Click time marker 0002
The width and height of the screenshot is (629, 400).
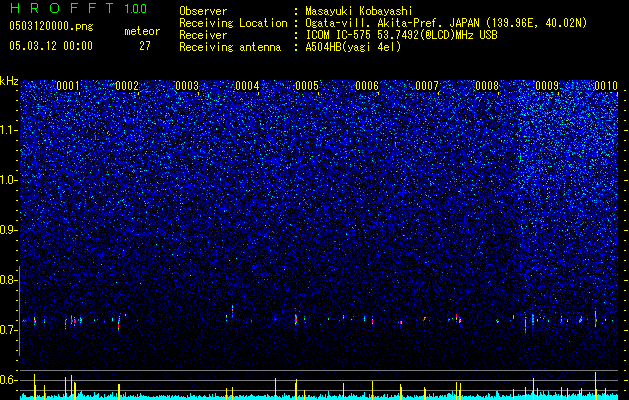(x=127, y=86)
